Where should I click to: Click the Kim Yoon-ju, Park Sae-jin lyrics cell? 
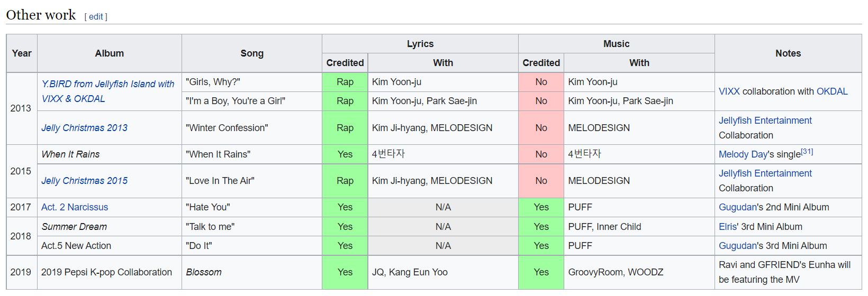[x=443, y=101]
